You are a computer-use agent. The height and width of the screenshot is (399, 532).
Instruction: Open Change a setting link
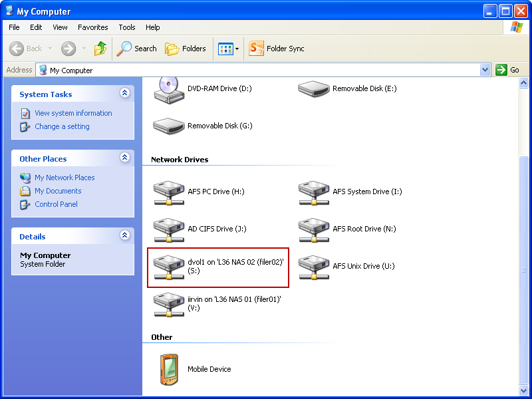62,126
